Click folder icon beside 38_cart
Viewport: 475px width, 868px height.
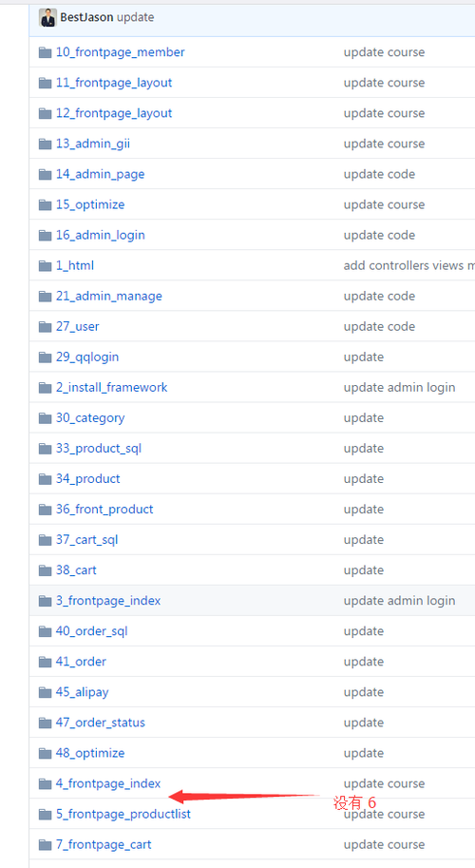[46, 570]
